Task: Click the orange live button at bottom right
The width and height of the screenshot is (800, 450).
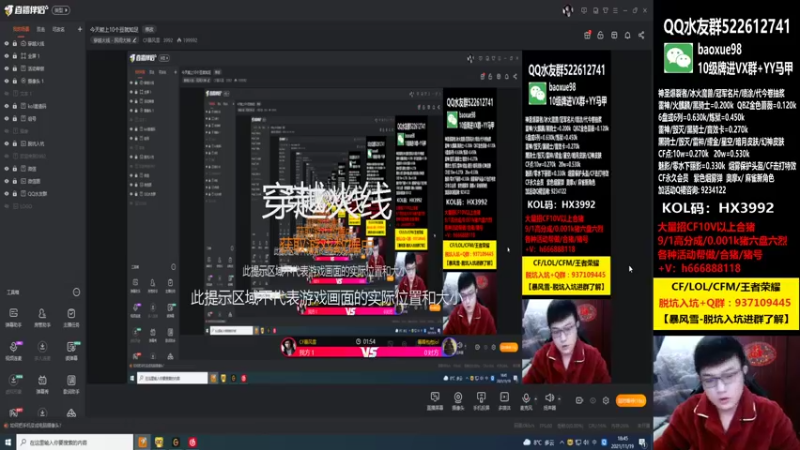Action: pos(631,401)
